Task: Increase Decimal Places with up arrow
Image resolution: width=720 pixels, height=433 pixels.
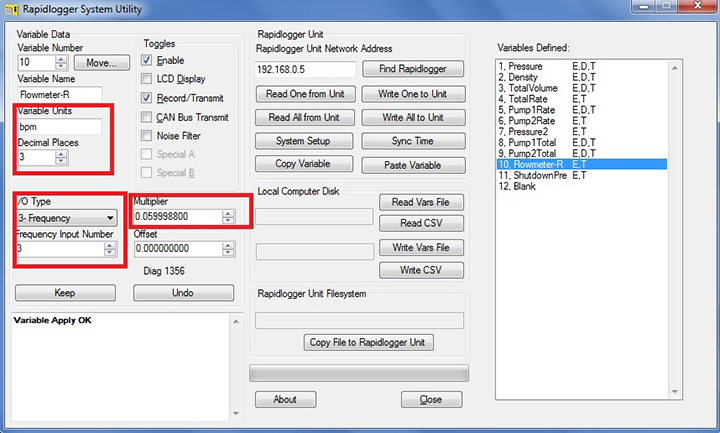Action: coord(61,154)
